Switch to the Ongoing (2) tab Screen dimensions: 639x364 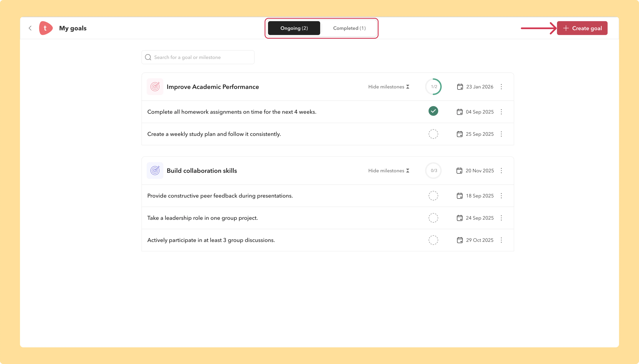294,28
